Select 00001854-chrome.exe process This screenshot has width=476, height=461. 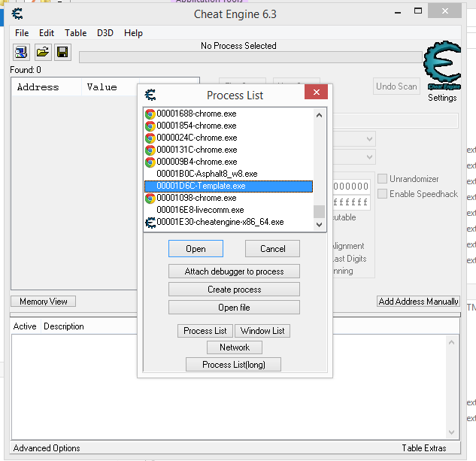click(229, 126)
